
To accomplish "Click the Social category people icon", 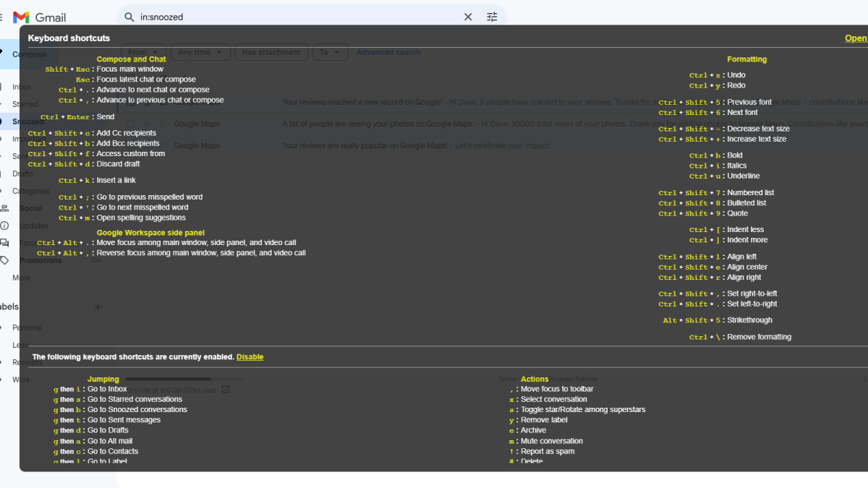I will coord(5,208).
